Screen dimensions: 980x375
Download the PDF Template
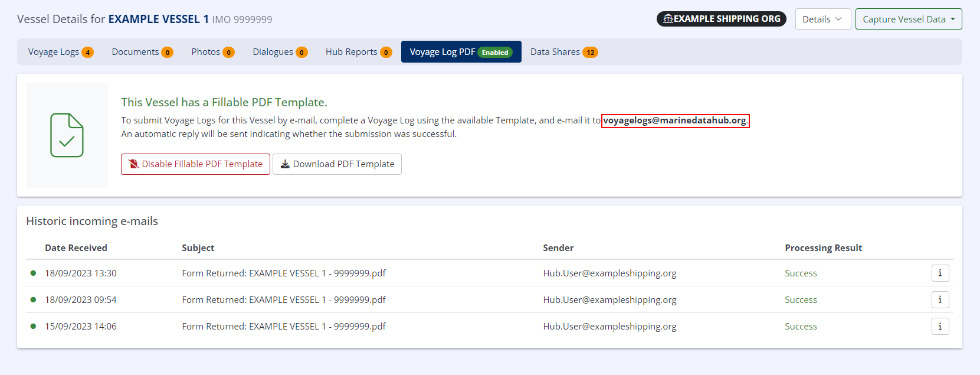337,164
